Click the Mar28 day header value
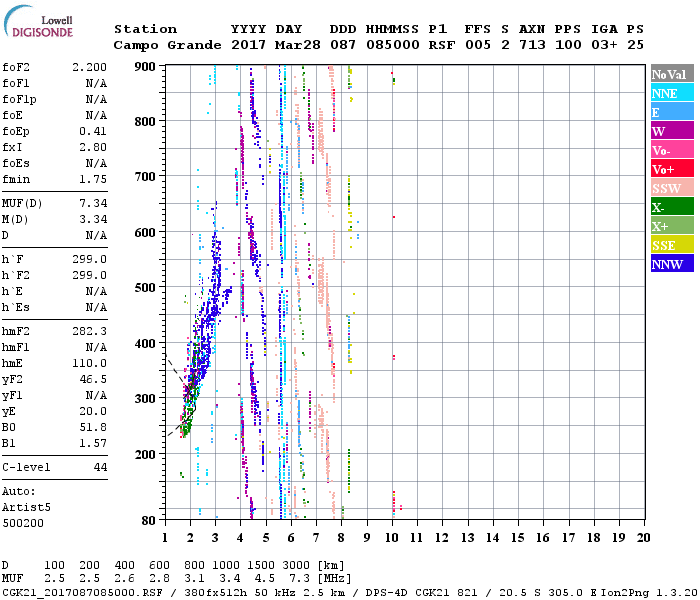This screenshot has width=700, height=600. tap(297, 45)
